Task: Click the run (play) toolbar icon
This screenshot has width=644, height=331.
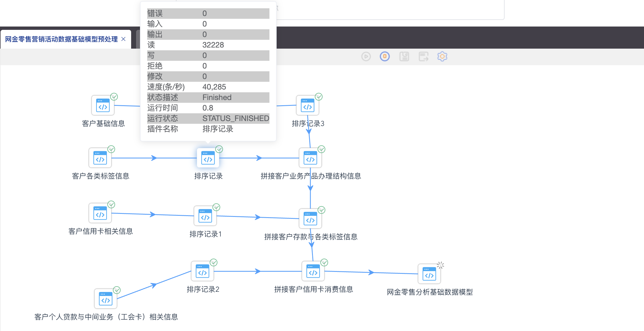Action: pos(366,57)
